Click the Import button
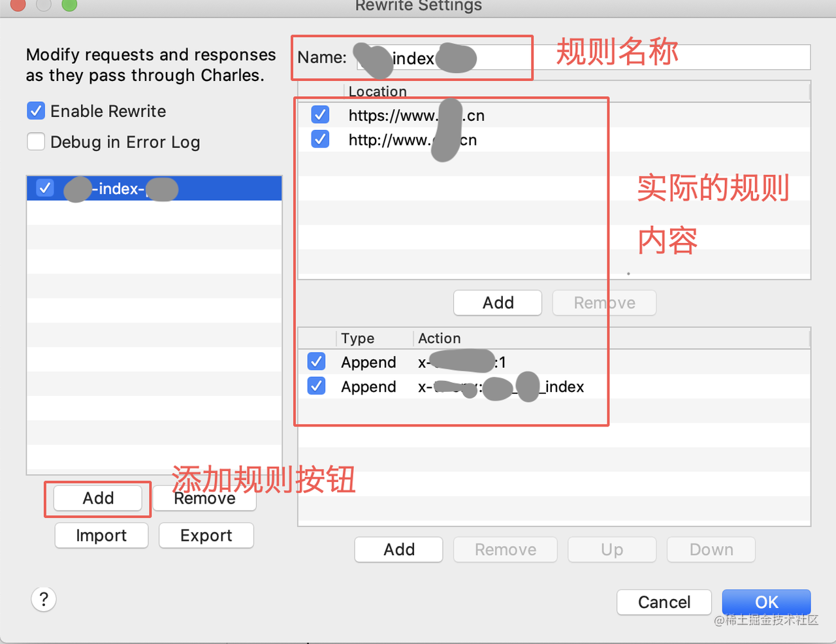836x644 pixels. 101,535
